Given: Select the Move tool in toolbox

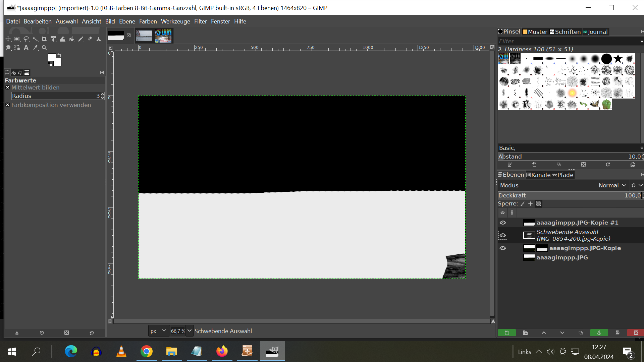Looking at the screenshot, I should [8, 39].
